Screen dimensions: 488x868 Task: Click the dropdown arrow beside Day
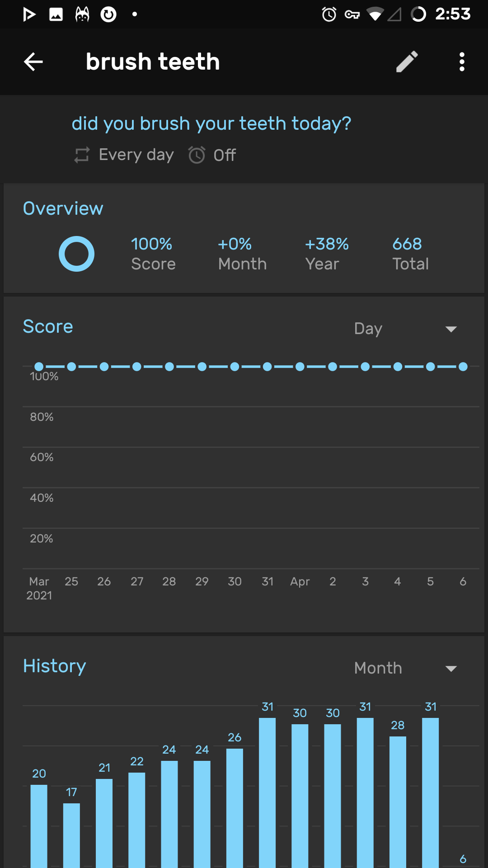click(451, 329)
